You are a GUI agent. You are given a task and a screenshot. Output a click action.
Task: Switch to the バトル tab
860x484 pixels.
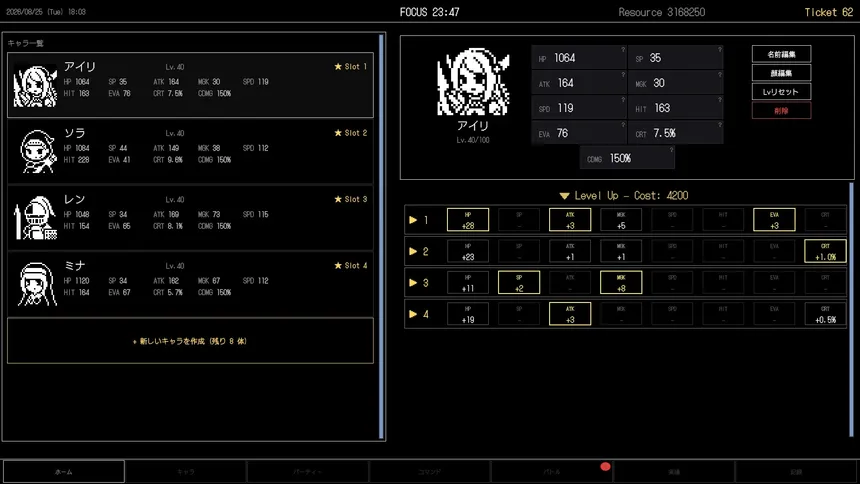[x=551, y=471]
